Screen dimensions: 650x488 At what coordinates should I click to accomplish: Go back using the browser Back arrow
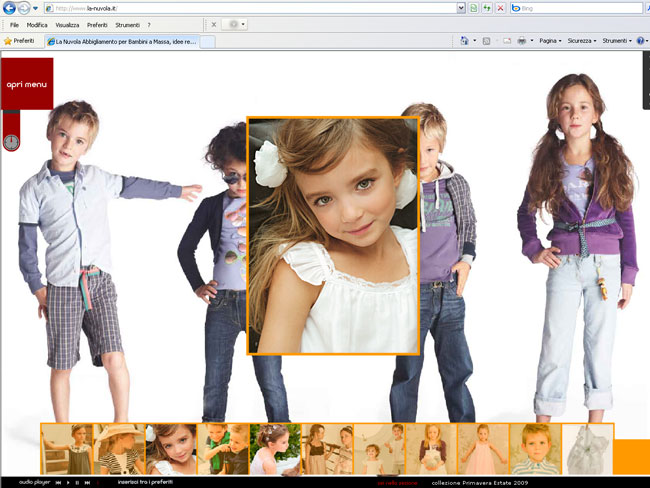(9, 7)
